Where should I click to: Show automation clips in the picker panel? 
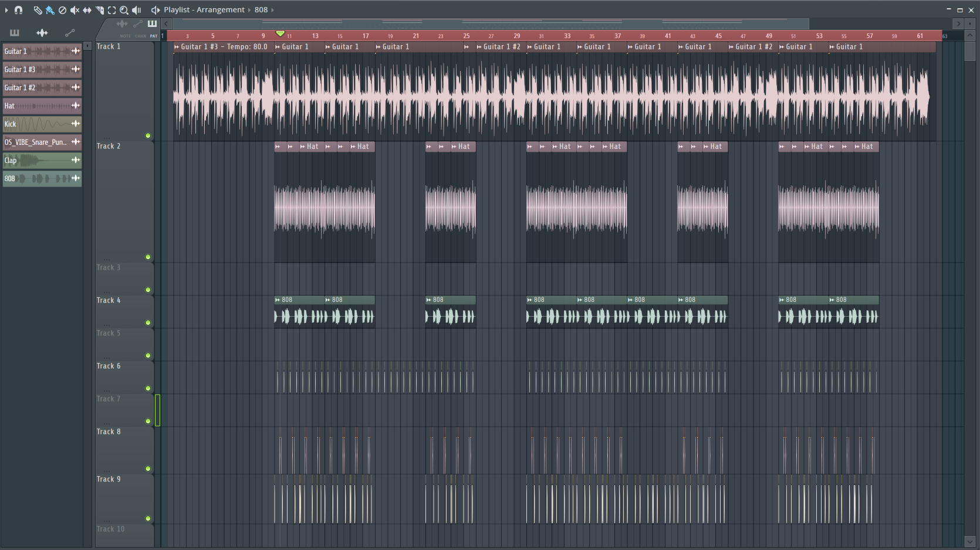(x=70, y=33)
